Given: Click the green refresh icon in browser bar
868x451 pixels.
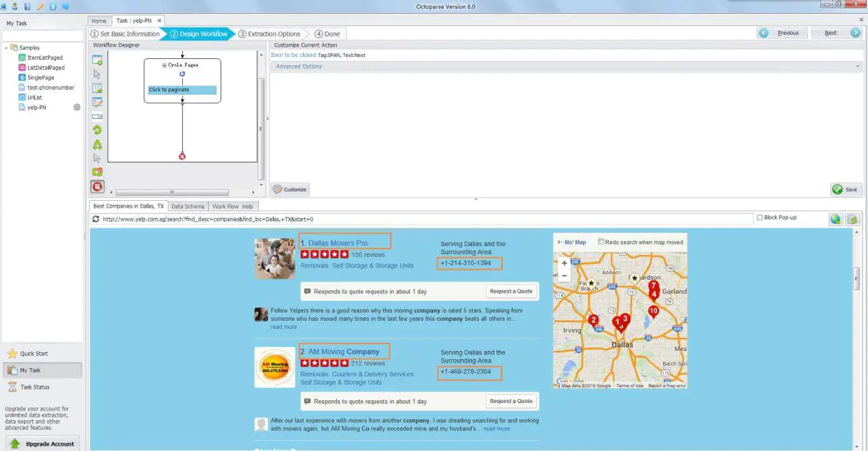Looking at the screenshot, I should tap(852, 219).
